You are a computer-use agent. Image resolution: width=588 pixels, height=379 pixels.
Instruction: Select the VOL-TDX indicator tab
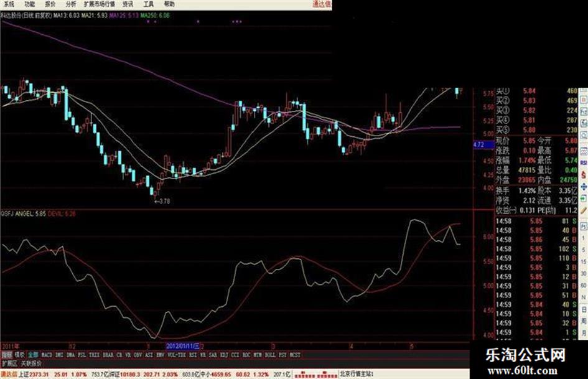point(177,355)
